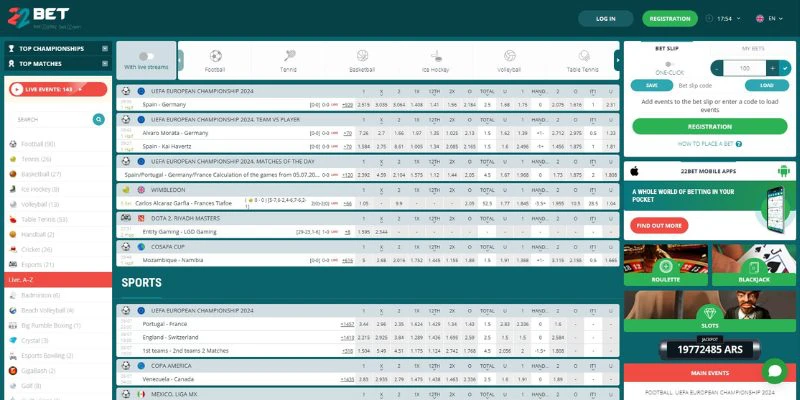Click the stake amount field showing 100
The height and width of the screenshot is (400, 800).
click(x=745, y=68)
